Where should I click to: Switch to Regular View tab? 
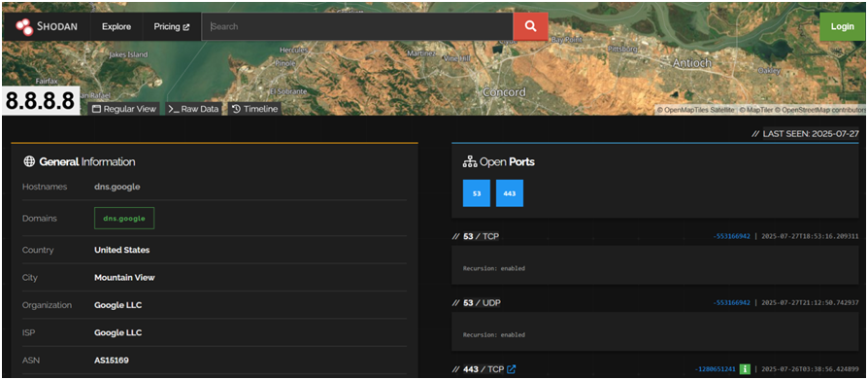click(x=124, y=109)
